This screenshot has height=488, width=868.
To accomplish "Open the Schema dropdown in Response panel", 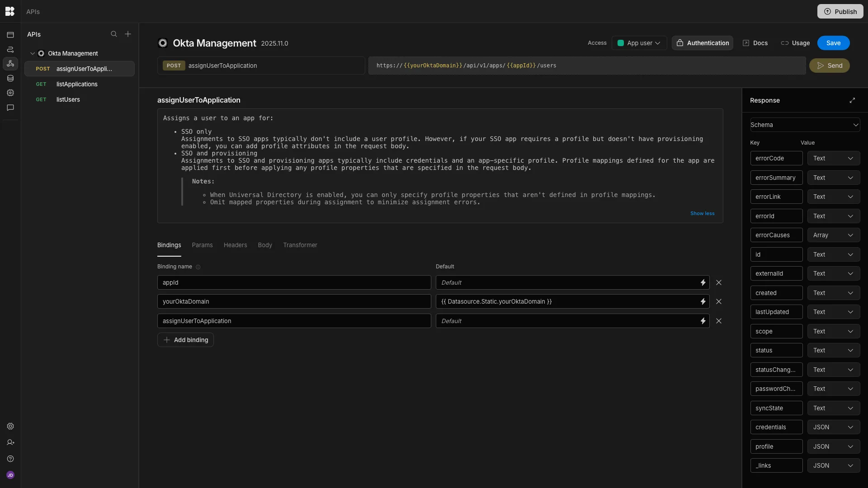I will [805, 125].
